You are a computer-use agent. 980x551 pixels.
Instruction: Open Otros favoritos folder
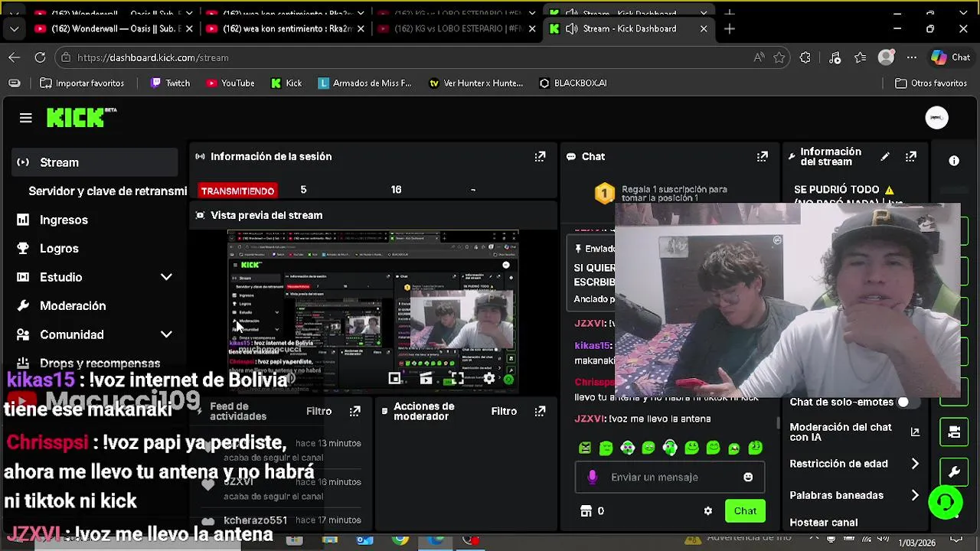pyautogui.click(x=930, y=83)
